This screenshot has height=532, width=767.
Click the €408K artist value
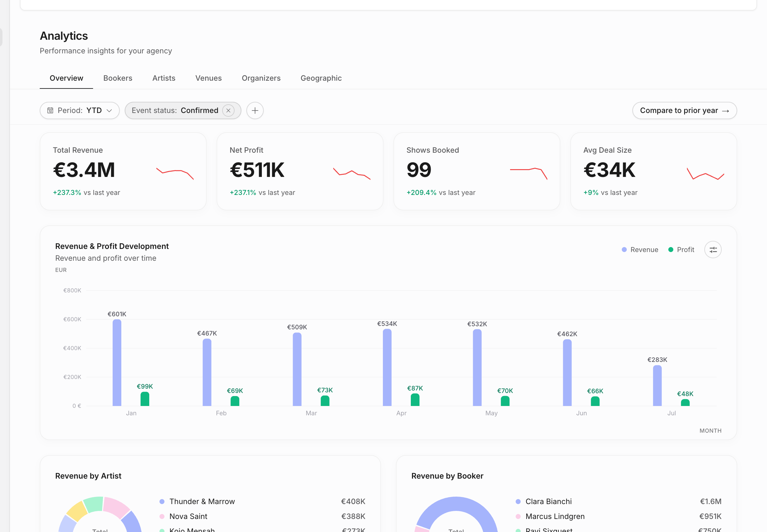(353, 501)
